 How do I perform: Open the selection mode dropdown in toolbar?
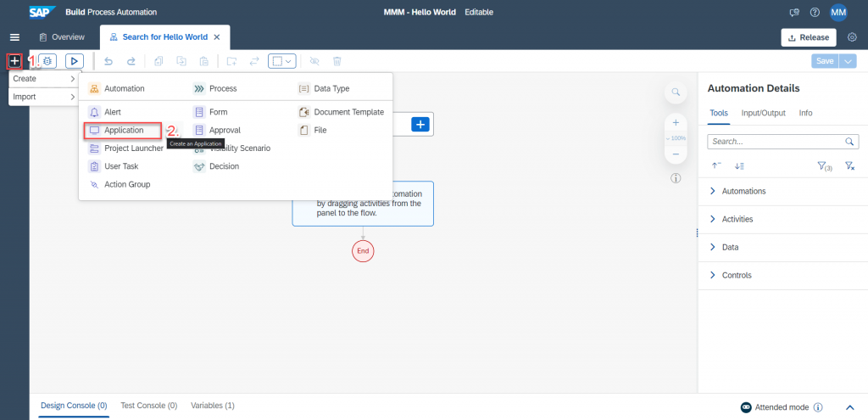pyautogui.click(x=282, y=61)
